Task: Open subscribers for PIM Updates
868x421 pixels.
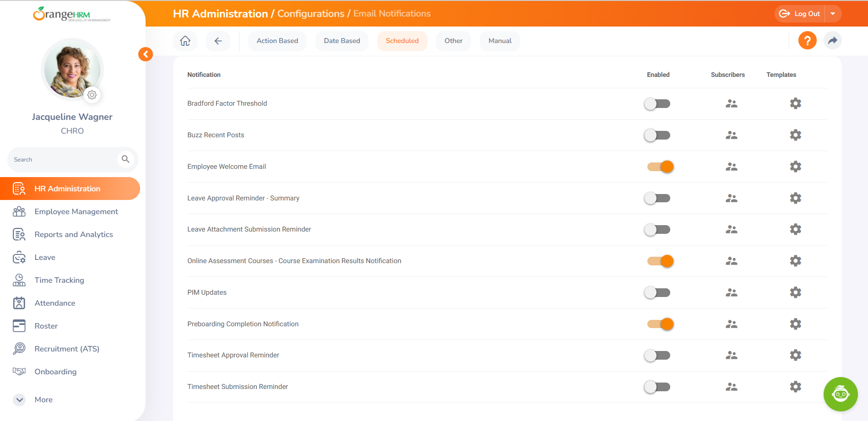Action: pos(731,293)
